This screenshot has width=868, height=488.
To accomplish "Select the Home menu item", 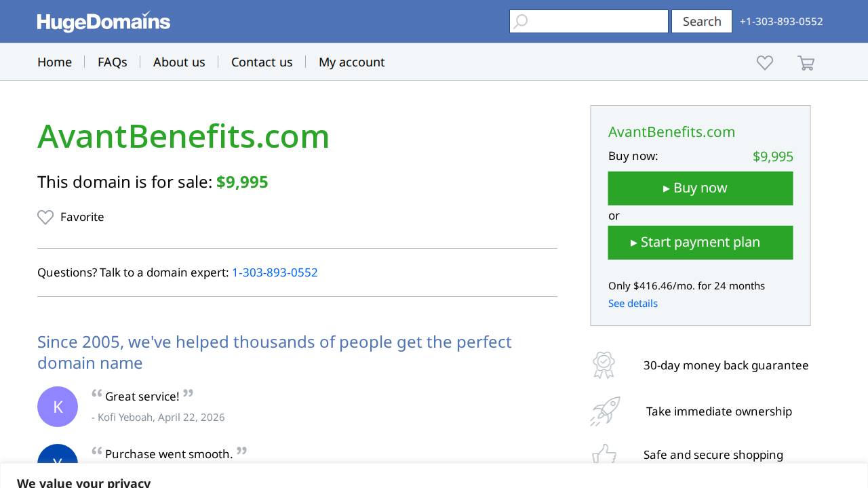I will 54,62.
